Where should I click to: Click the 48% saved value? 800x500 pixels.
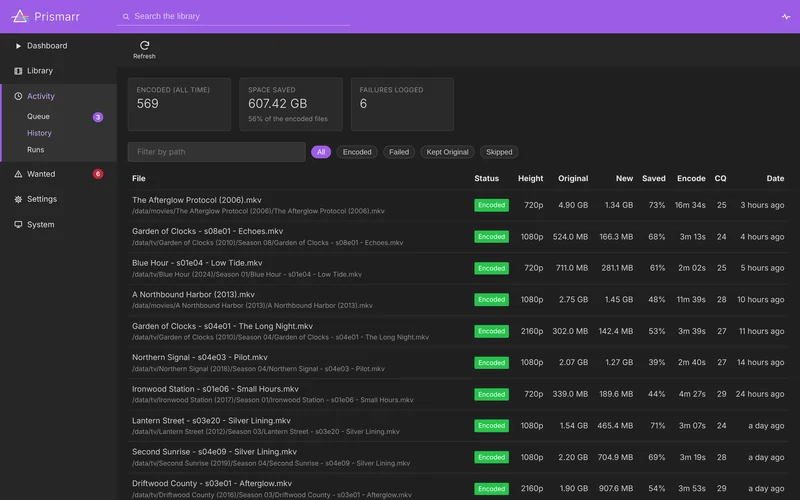(x=657, y=299)
